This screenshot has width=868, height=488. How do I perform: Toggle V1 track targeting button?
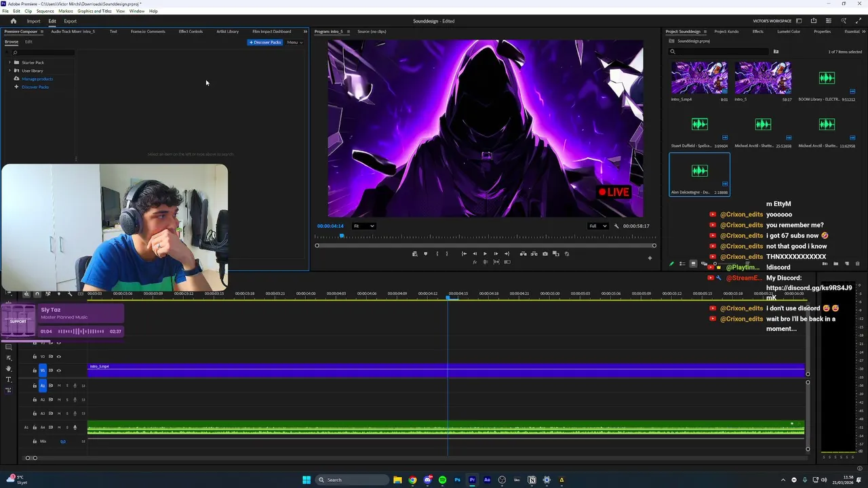(43, 371)
